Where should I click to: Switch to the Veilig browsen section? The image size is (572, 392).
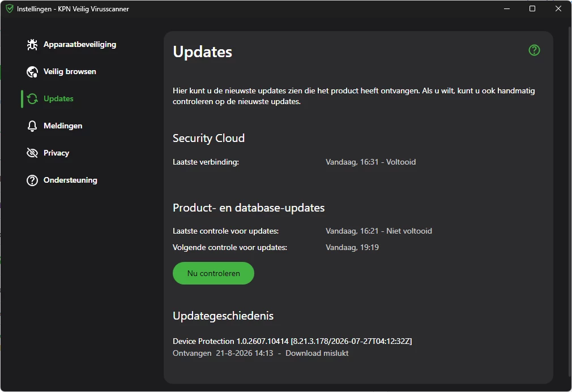pyautogui.click(x=70, y=72)
